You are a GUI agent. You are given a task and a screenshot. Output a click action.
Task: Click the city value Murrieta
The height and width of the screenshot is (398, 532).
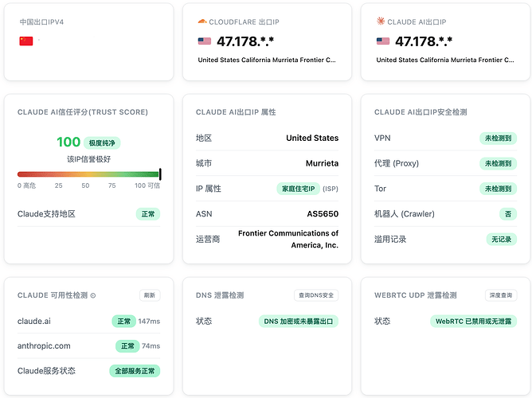coord(322,163)
